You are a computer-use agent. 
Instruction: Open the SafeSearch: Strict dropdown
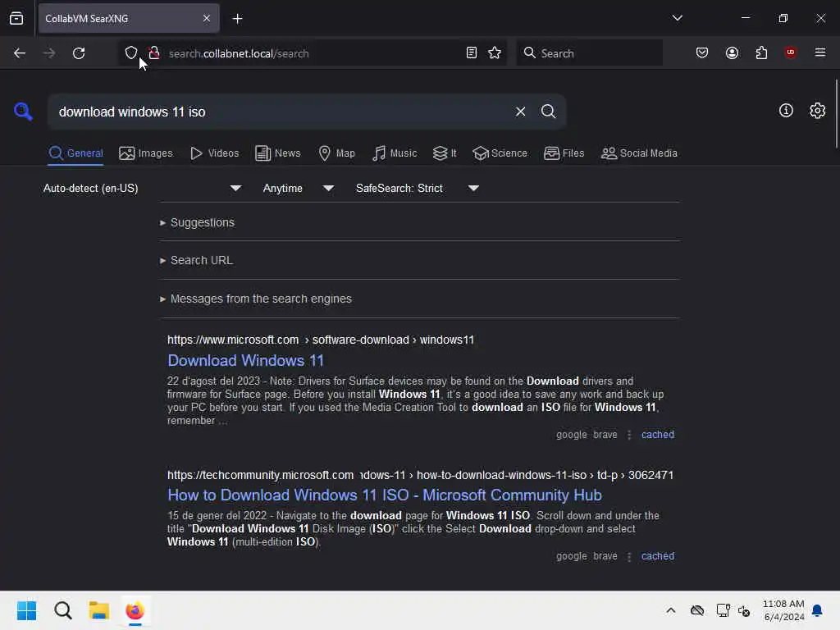tap(418, 188)
